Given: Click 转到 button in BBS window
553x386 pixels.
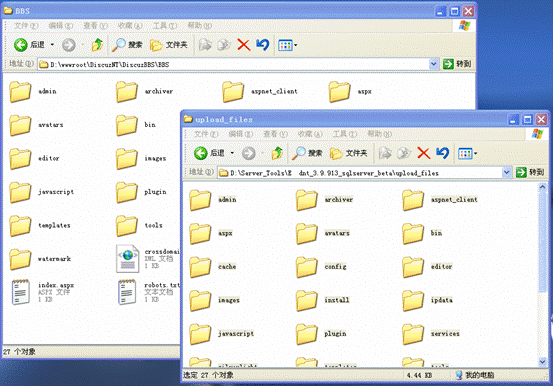Looking at the screenshot, I should coord(457,64).
